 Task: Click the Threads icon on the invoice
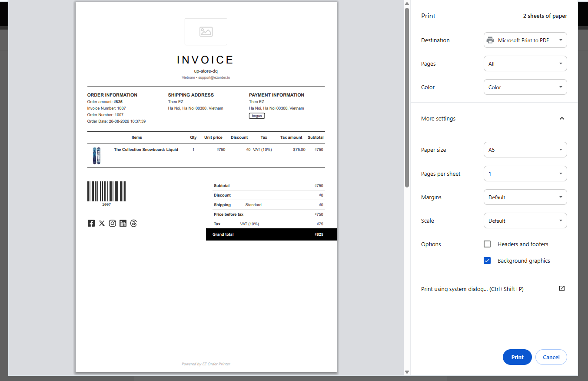133,223
